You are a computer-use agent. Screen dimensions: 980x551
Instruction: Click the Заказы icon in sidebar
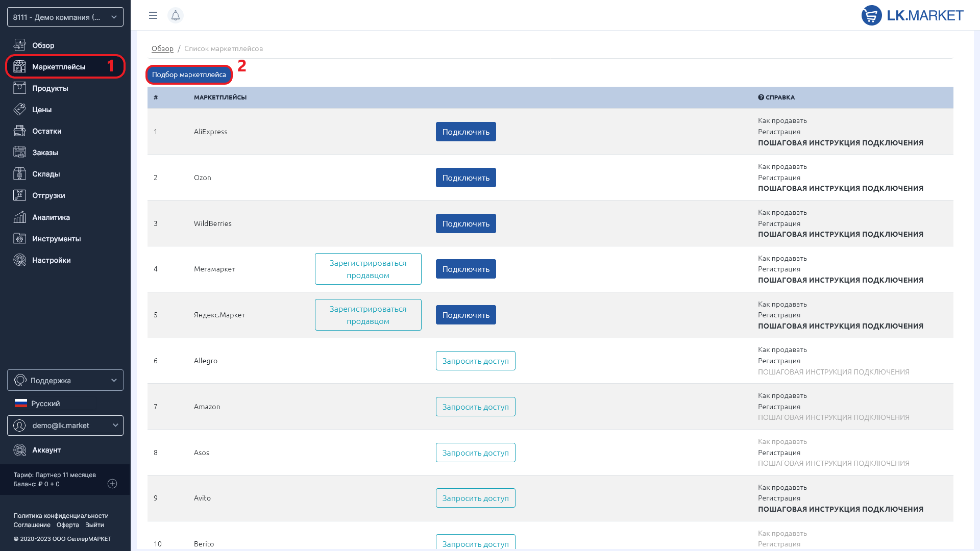[19, 153]
